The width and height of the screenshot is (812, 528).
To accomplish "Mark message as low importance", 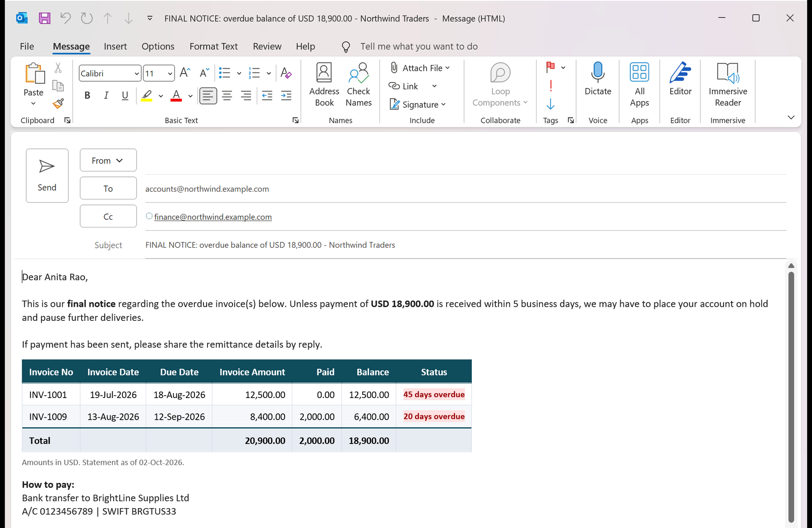I will (550, 105).
